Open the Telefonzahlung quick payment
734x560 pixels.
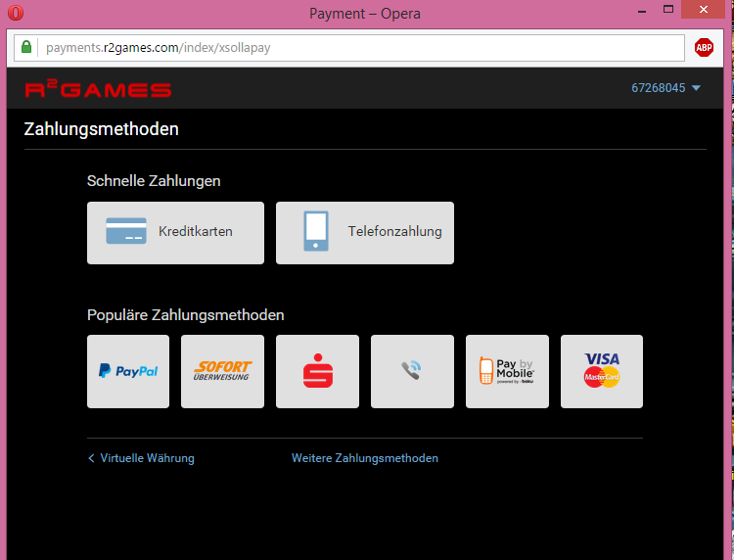(364, 233)
